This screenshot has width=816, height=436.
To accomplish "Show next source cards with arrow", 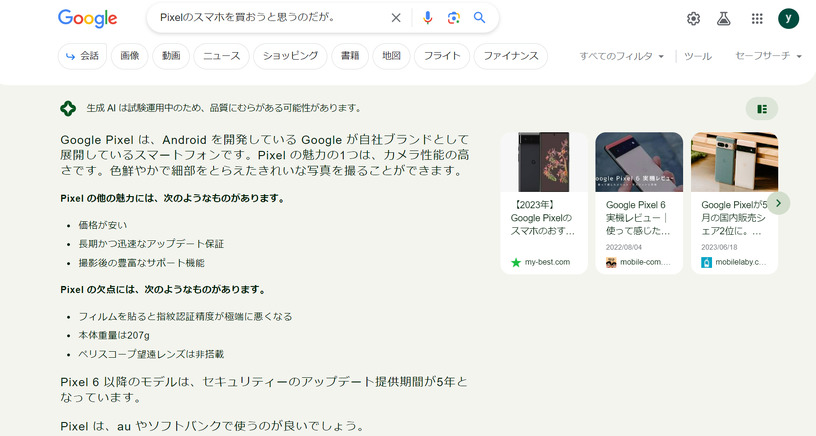I will [x=779, y=203].
